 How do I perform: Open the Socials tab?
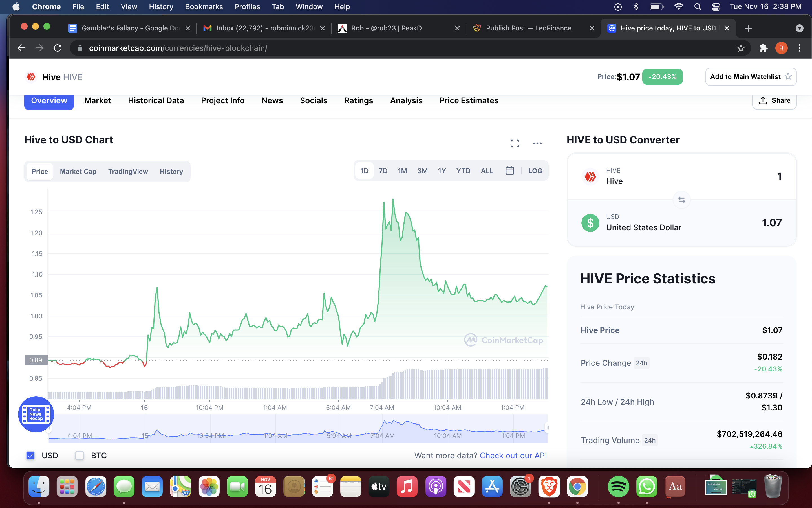click(314, 100)
